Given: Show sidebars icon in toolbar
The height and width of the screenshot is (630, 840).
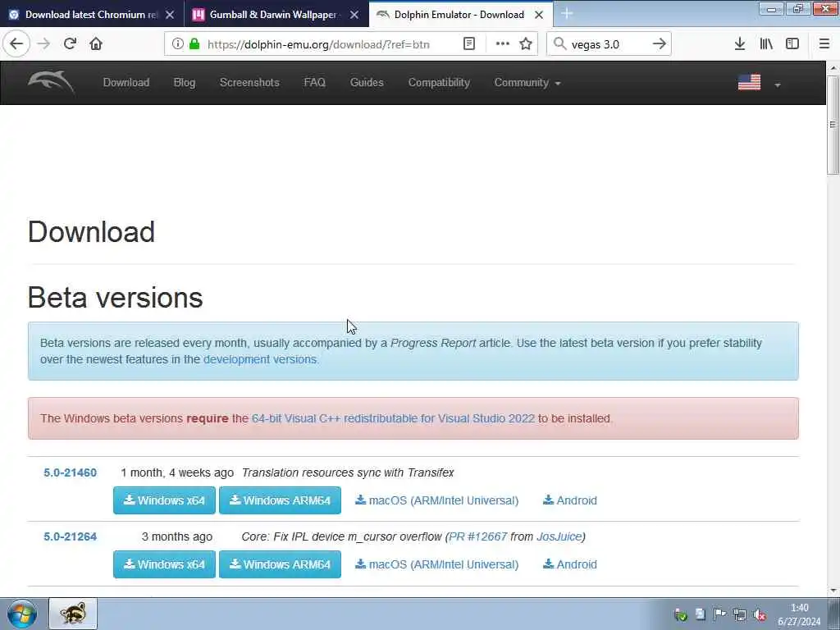Looking at the screenshot, I should pyautogui.click(x=792, y=44).
